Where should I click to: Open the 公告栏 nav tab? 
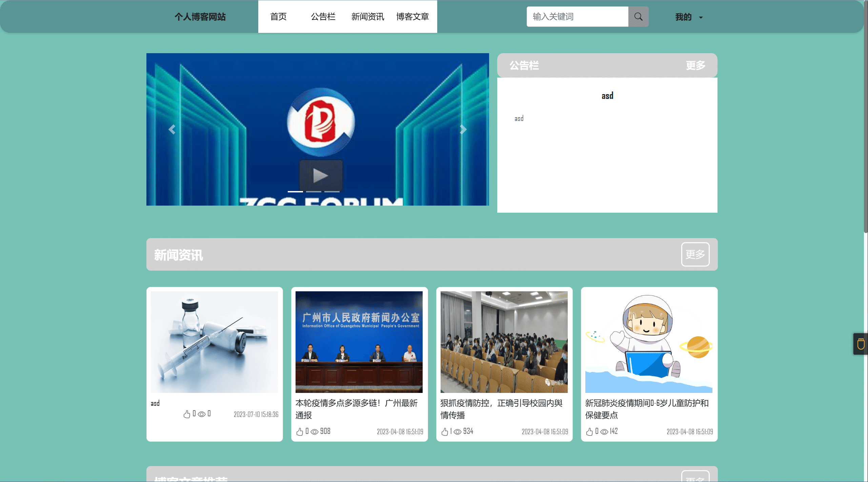[323, 17]
